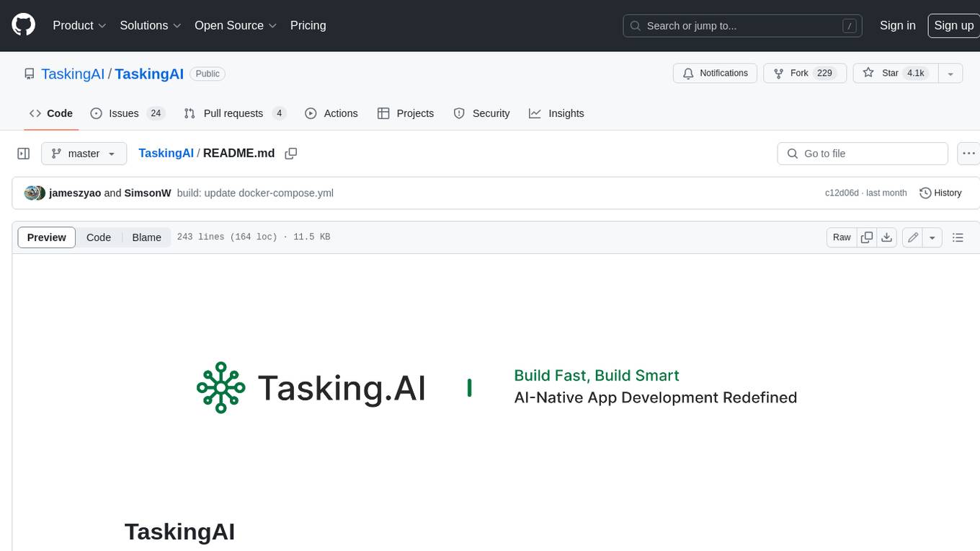Image resolution: width=980 pixels, height=551 pixels.
Task: Switch to the Insights tab
Action: coord(556,113)
